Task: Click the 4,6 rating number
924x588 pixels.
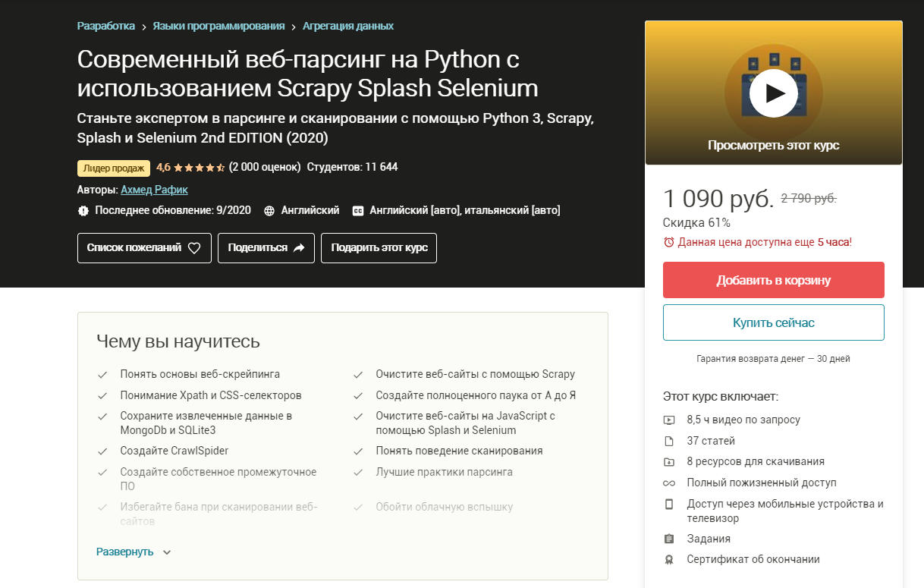Action: 164,167
